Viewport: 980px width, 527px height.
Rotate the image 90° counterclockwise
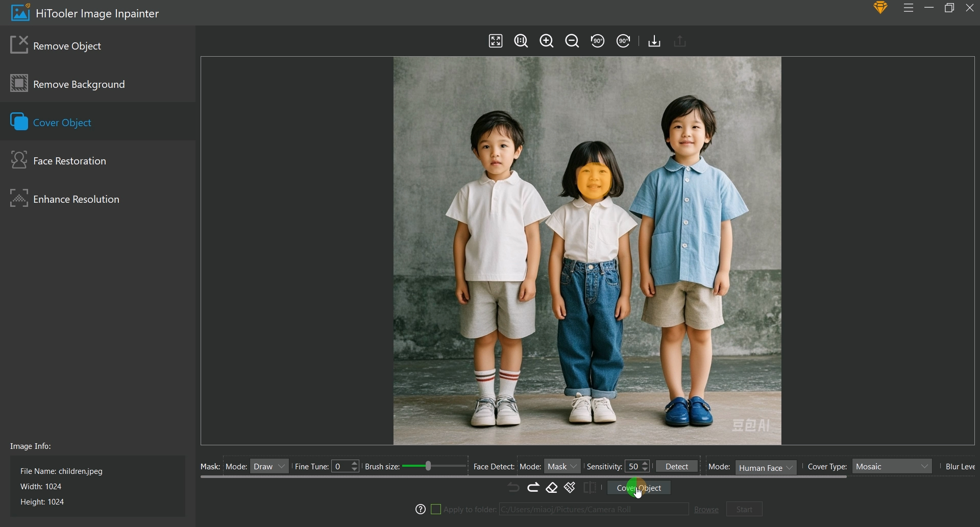(597, 41)
